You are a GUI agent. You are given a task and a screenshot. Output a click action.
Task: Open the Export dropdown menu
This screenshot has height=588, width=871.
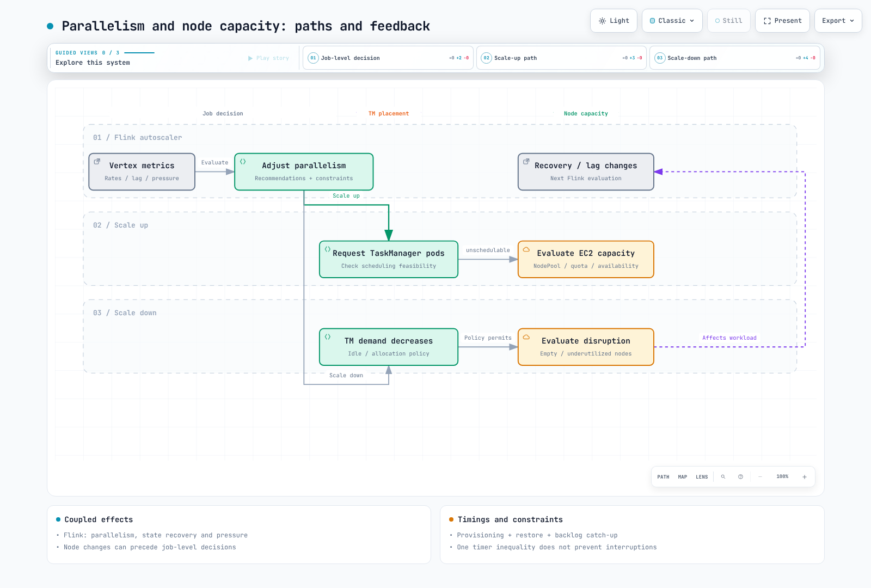(838, 21)
